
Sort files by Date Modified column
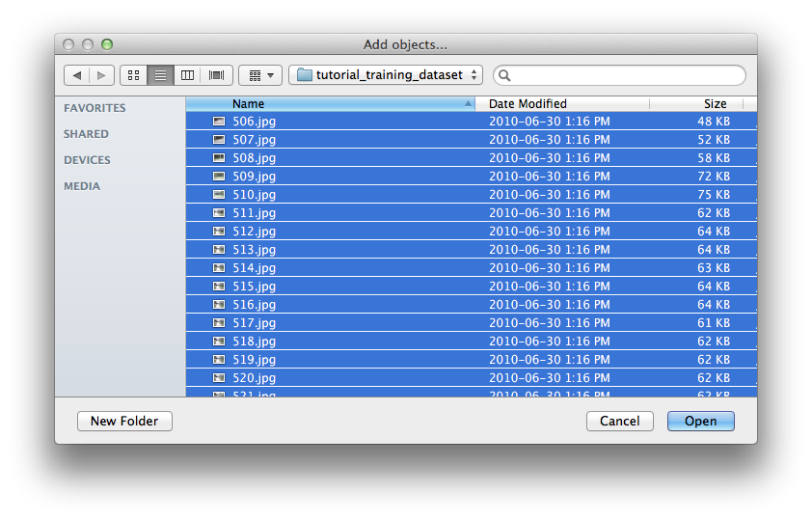(x=561, y=103)
